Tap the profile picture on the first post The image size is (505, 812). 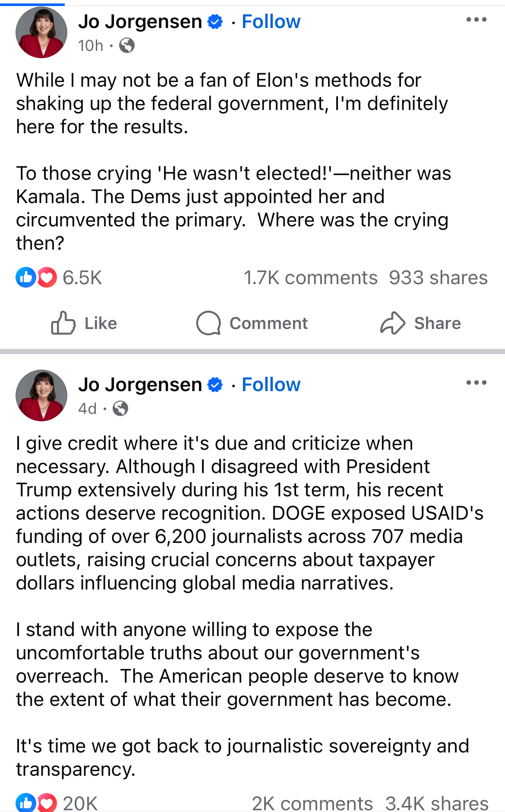point(41,32)
